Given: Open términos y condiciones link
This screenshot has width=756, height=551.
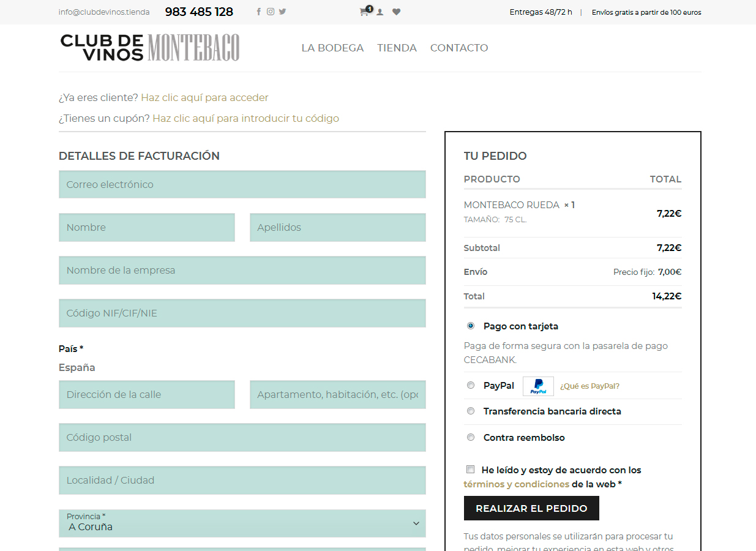Looking at the screenshot, I should click(x=517, y=484).
